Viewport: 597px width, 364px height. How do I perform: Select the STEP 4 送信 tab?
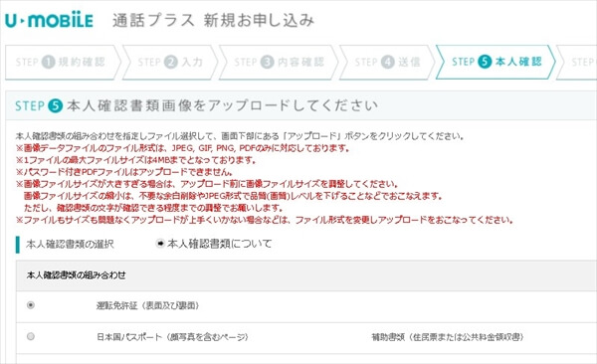pyautogui.click(x=387, y=63)
